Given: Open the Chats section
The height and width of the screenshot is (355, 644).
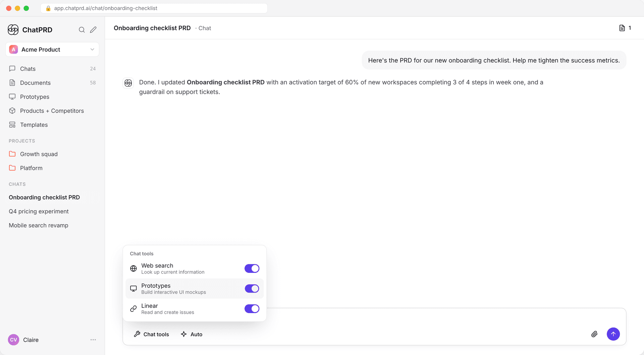Looking at the screenshot, I should [52, 69].
